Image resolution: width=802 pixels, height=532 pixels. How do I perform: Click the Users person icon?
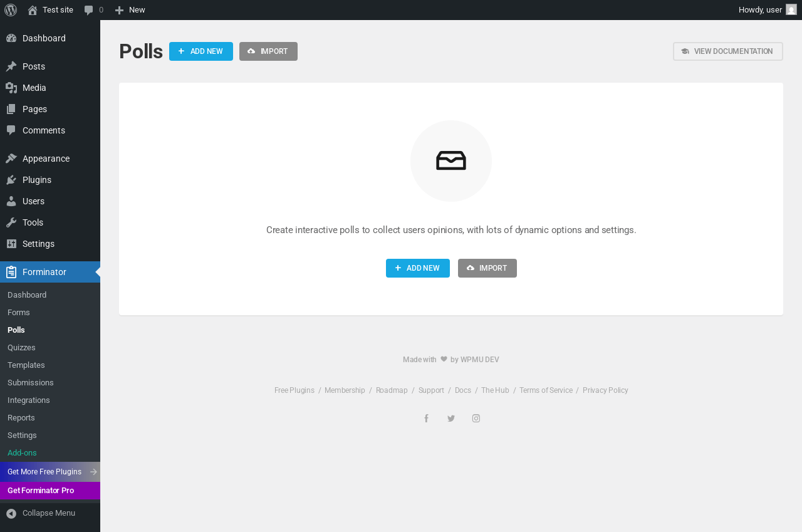tap(11, 201)
